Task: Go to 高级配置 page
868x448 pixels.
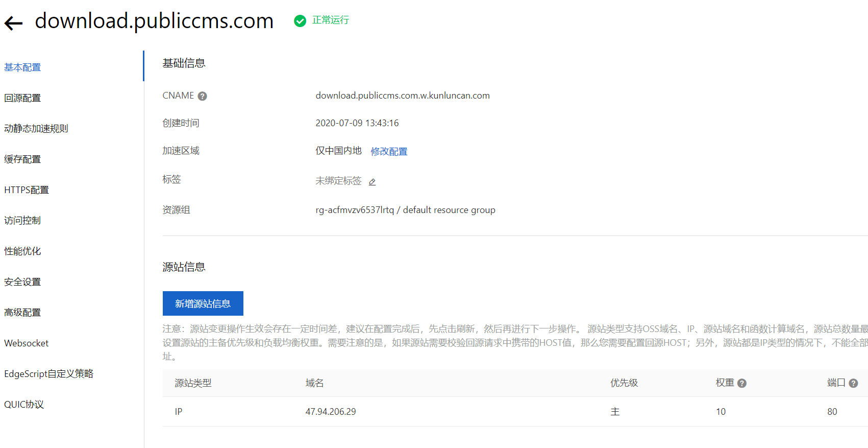Action: point(22,313)
